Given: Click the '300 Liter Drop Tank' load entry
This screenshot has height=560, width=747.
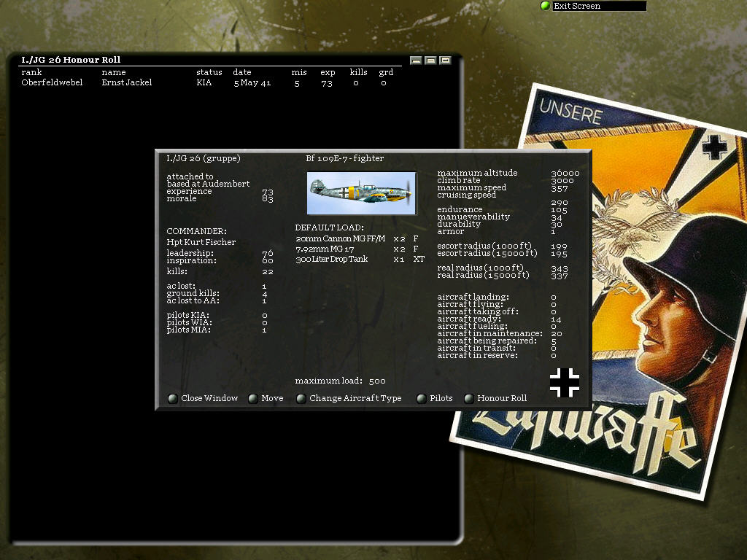Looking at the screenshot, I should 332,259.
